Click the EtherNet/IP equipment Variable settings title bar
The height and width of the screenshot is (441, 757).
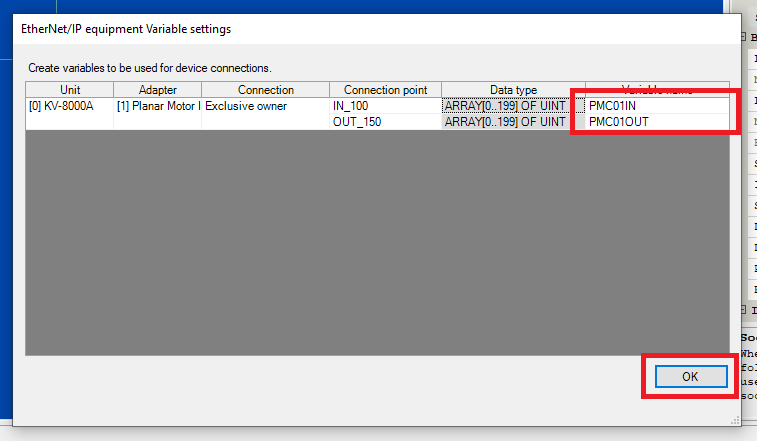tap(300, 29)
